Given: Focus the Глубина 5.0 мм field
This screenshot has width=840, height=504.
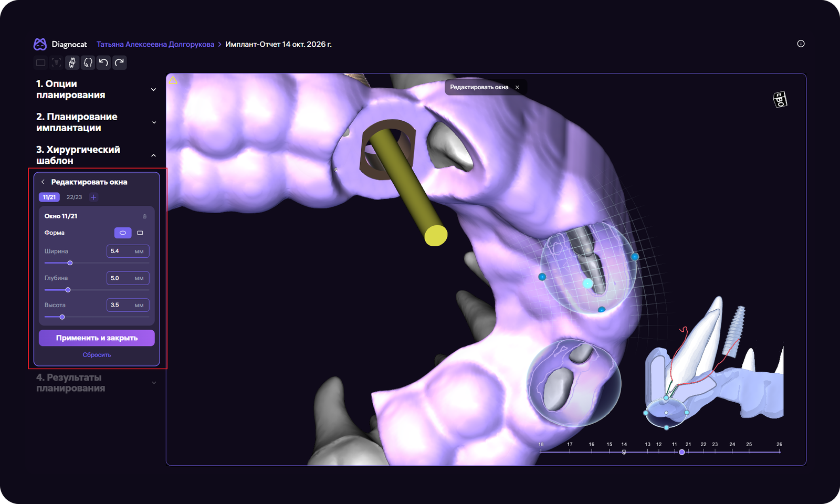Looking at the screenshot, I should (128, 278).
